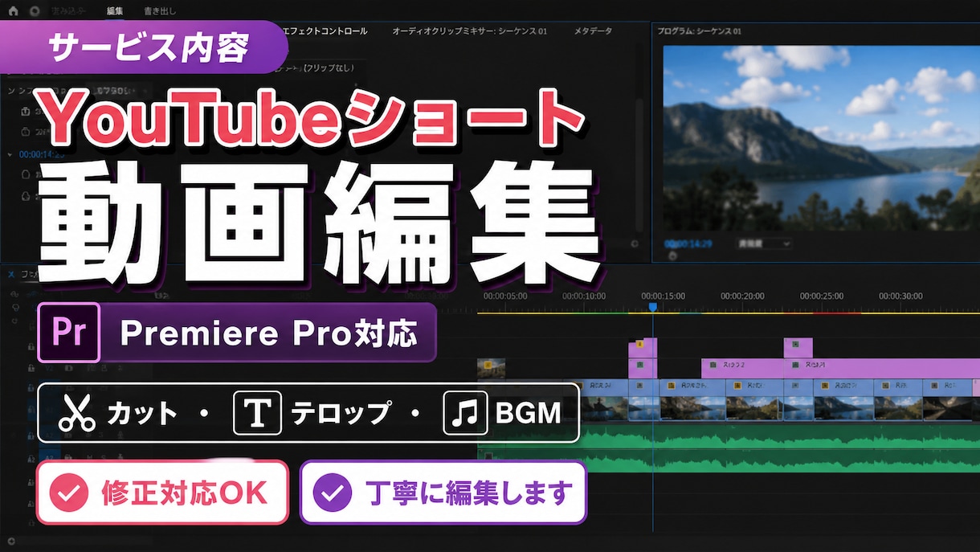This screenshot has height=552, width=980.
Task: Collapse the chevron beside left panel 00:00:14:29 timecode
Action: tap(10, 154)
